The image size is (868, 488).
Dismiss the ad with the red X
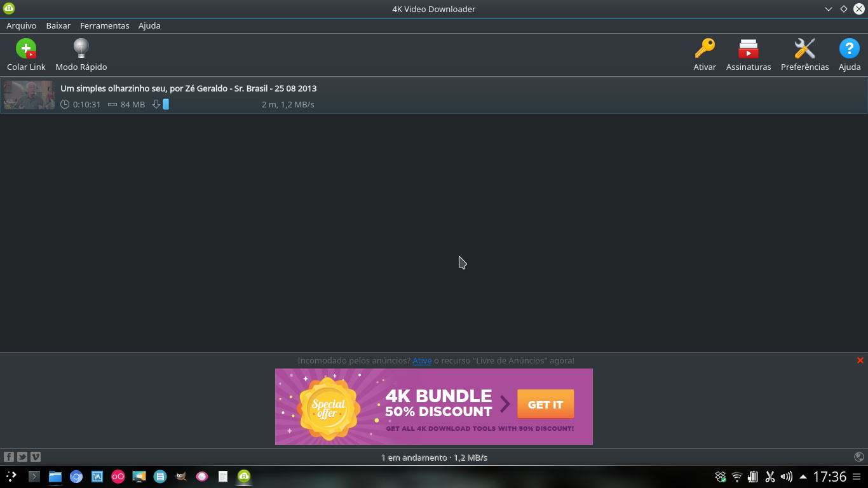[860, 360]
